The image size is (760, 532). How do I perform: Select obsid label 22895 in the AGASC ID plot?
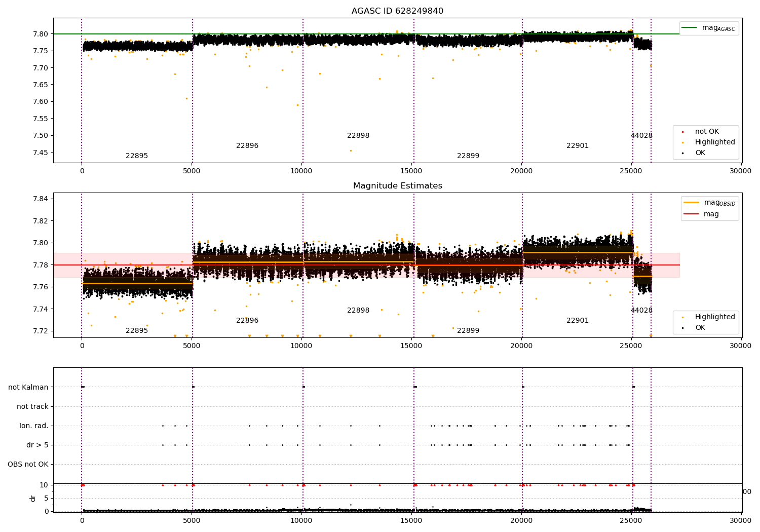(137, 156)
